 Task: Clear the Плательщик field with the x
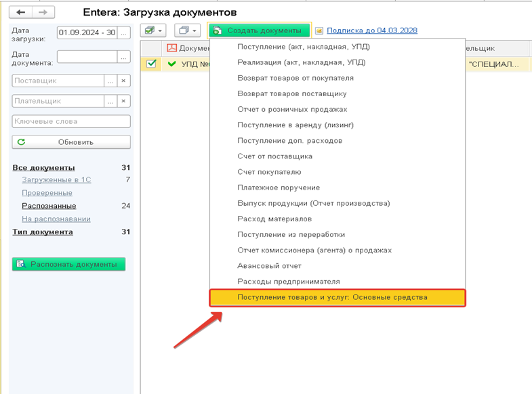[x=123, y=101]
